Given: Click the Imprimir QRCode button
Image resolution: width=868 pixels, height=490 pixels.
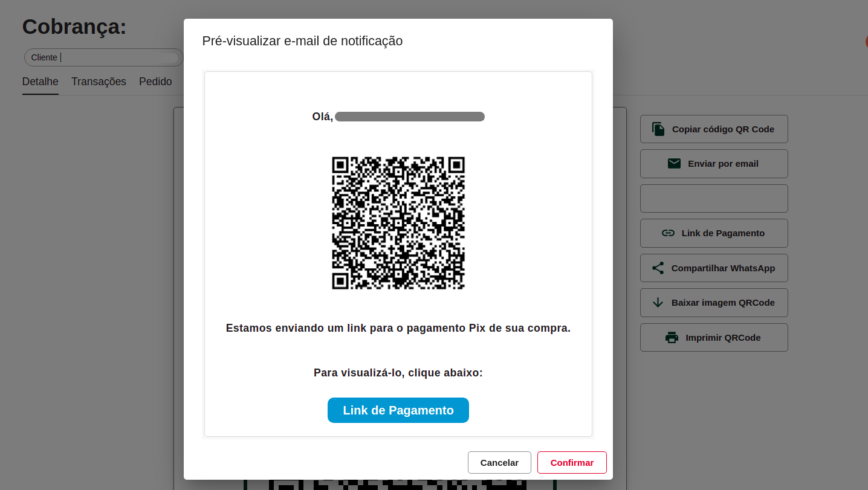Looking at the screenshot, I should point(714,337).
